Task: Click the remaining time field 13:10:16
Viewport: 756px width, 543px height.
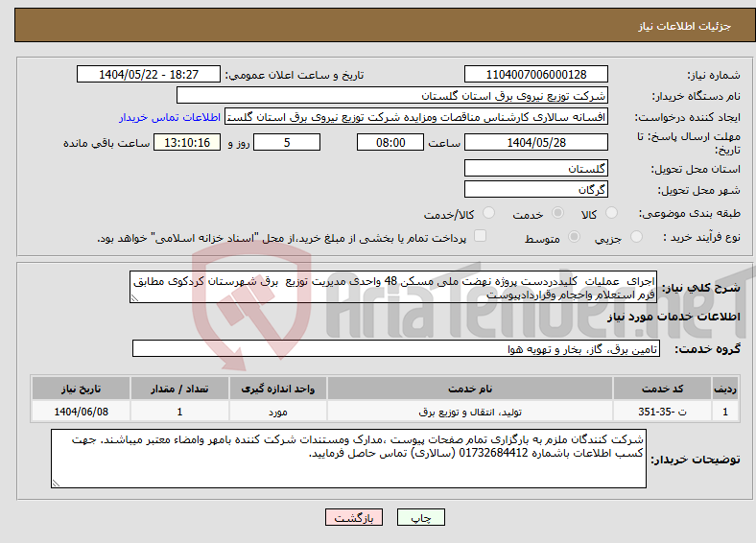Action: coord(187,142)
